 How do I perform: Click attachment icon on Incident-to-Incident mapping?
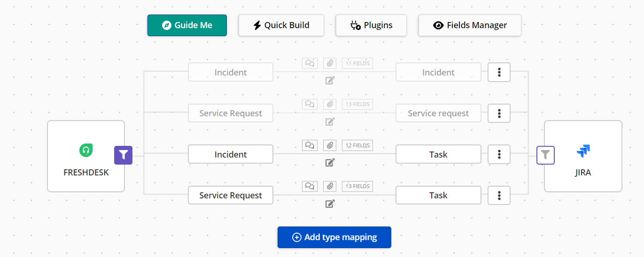point(330,63)
